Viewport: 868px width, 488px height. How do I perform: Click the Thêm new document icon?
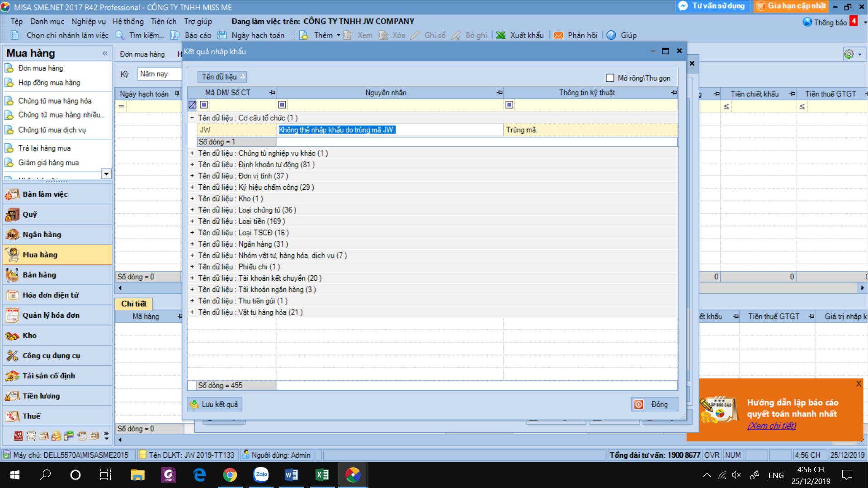pos(304,35)
